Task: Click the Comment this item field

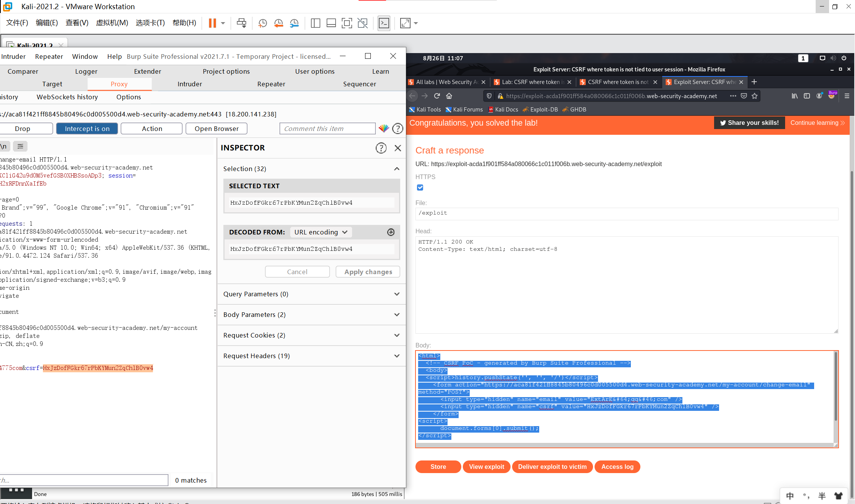Action: click(x=327, y=128)
